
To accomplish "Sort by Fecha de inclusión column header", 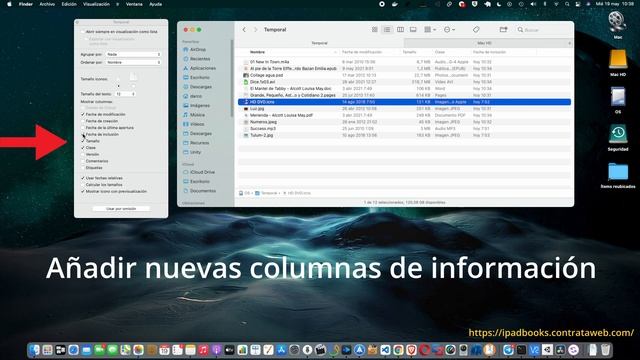I will (489, 52).
